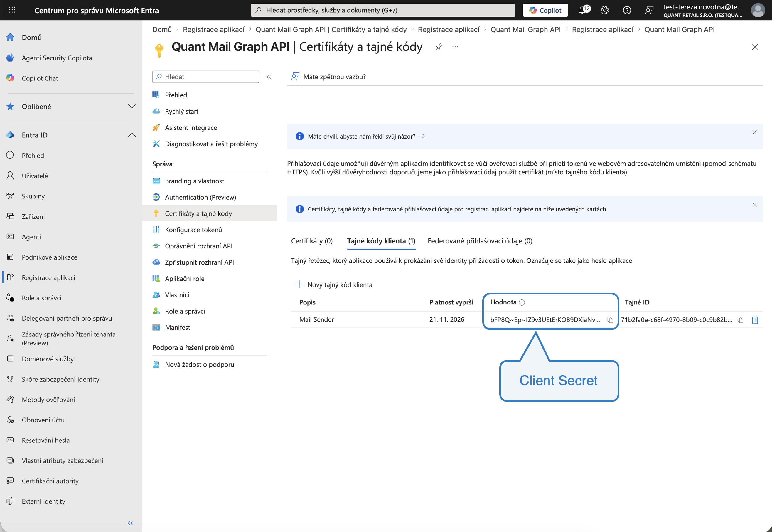This screenshot has width=772, height=532.
Task: Switch to Certifikáty (0) tab
Action: [x=311, y=241]
